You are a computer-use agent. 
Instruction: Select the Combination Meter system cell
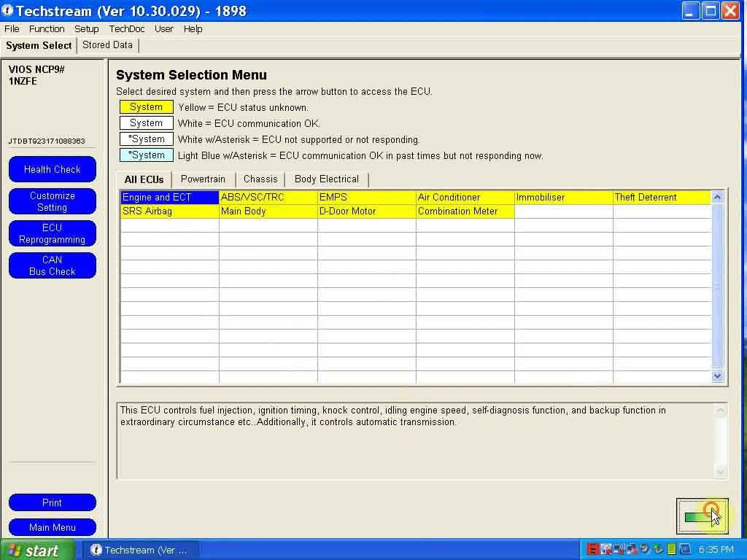coord(465,211)
